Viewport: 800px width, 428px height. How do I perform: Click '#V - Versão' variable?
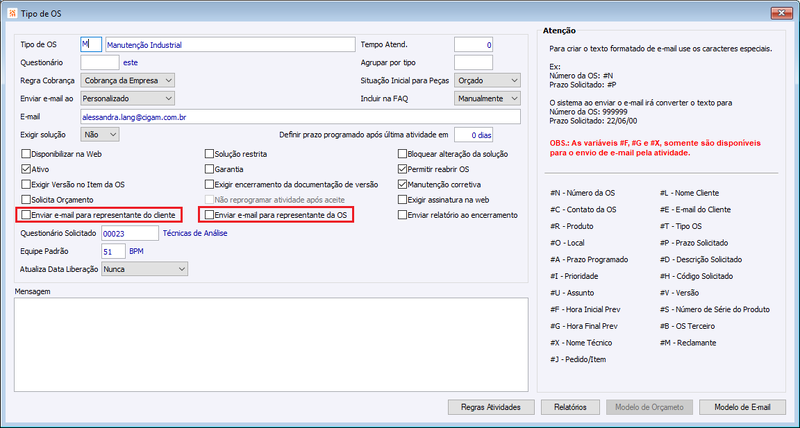click(x=679, y=293)
